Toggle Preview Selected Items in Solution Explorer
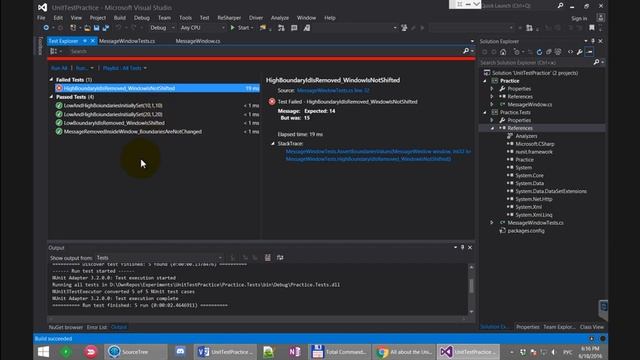This screenshot has width=640, height=360. click(589, 52)
